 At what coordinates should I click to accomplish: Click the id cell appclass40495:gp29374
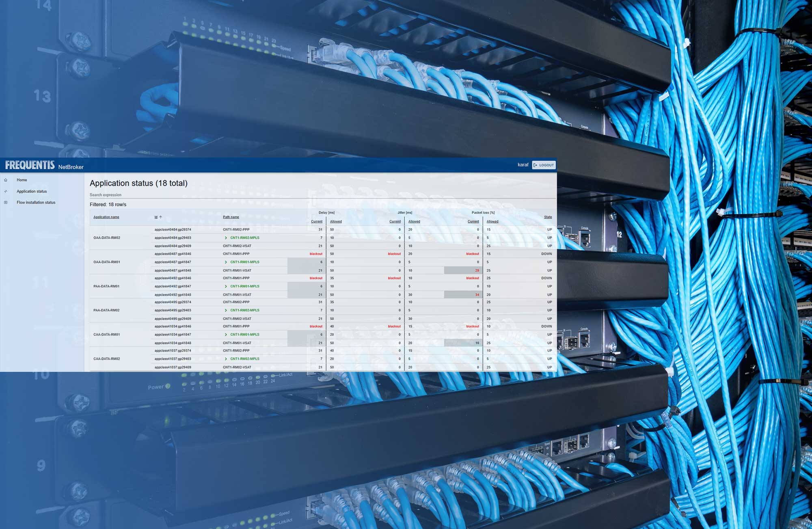pos(173,302)
